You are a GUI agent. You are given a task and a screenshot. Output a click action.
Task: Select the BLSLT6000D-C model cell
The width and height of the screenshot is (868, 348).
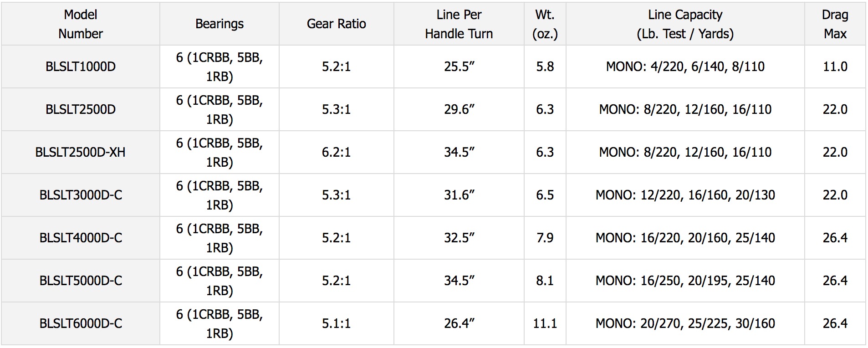[x=81, y=324]
